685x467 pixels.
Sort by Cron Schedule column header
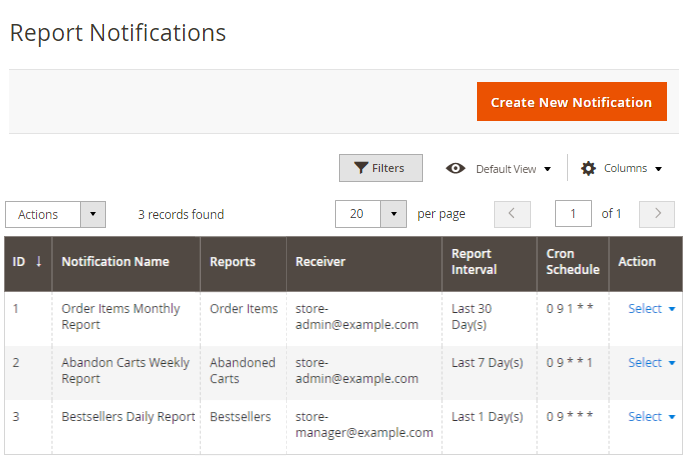click(572, 262)
